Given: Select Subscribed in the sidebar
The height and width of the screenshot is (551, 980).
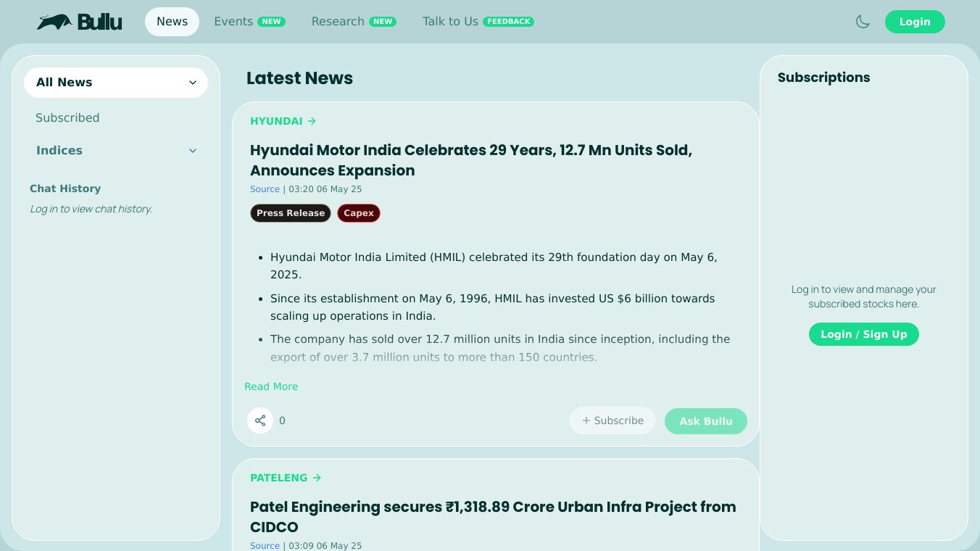Looking at the screenshot, I should click(x=67, y=117).
